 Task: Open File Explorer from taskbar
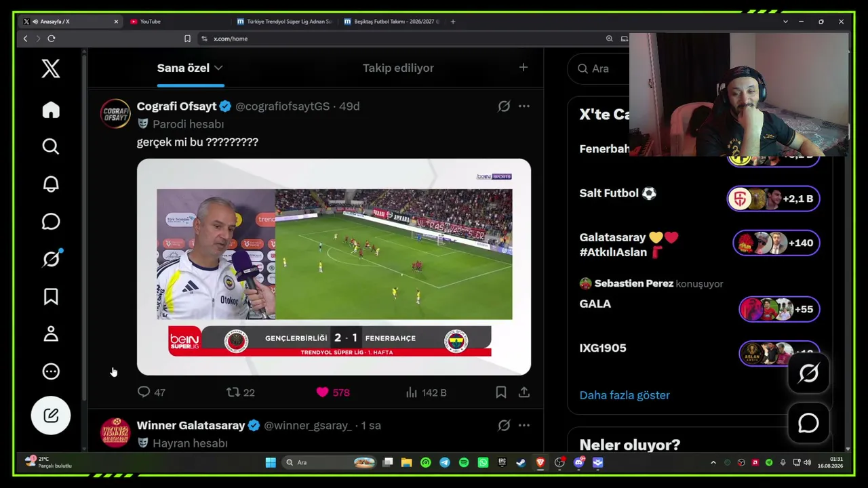[x=406, y=462]
